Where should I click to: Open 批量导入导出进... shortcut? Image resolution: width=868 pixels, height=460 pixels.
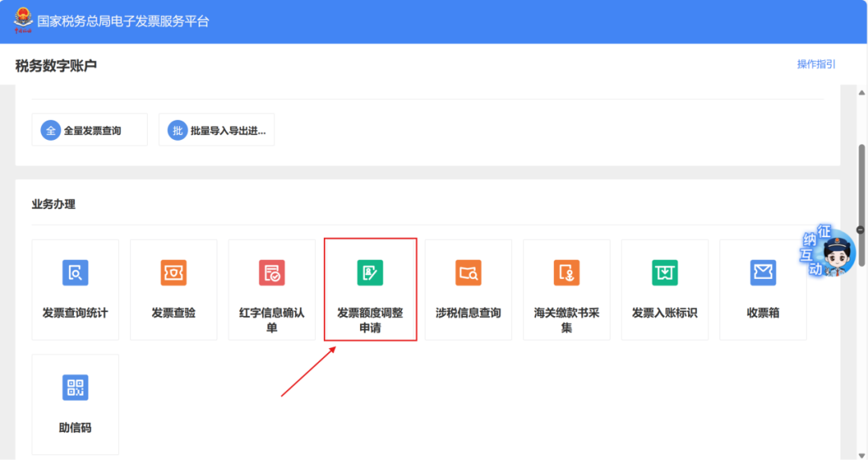coord(216,129)
